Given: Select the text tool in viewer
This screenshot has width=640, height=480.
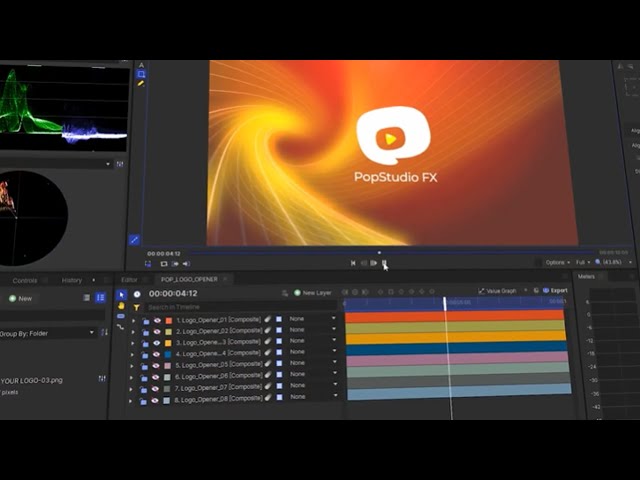Looking at the screenshot, I should (x=141, y=65).
